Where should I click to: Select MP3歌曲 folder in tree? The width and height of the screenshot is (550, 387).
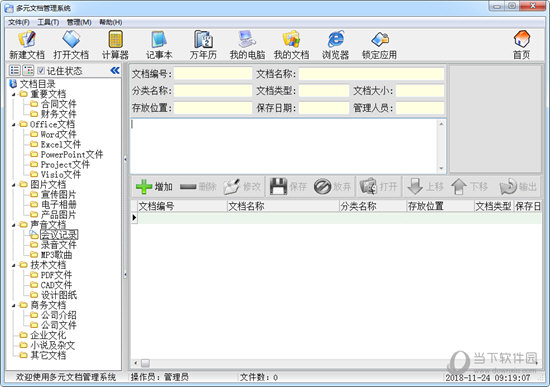point(56,255)
